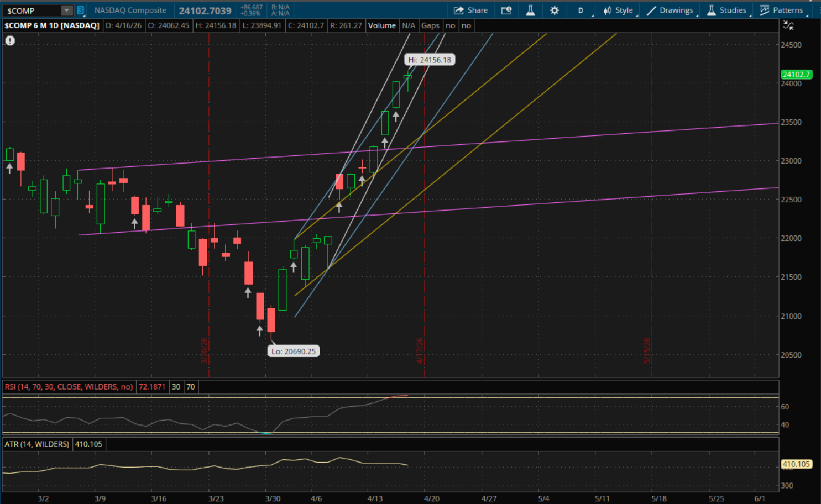Open the Studies menu
The image size is (821, 504).
tap(726, 11)
